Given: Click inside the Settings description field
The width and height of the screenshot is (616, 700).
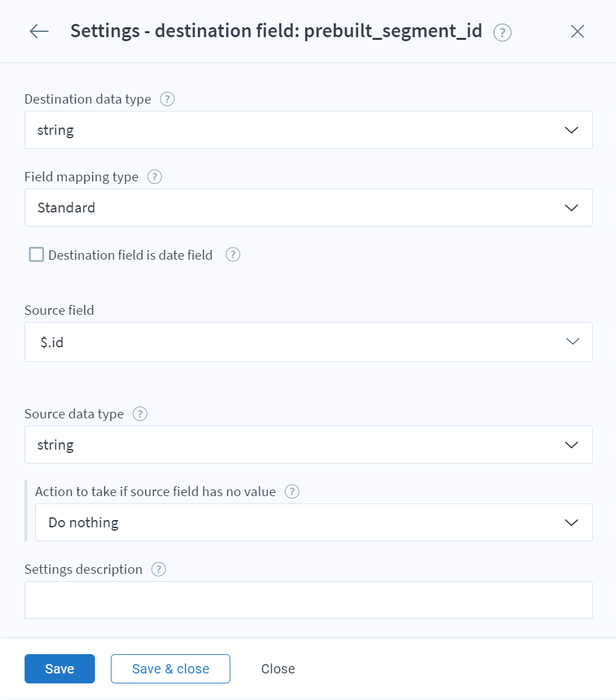Looking at the screenshot, I should [308, 600].
